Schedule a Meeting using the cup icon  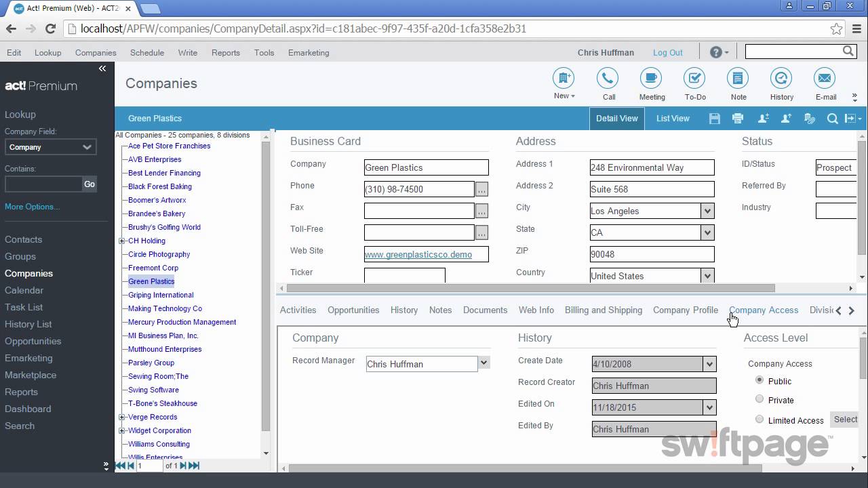click(651, 79)
